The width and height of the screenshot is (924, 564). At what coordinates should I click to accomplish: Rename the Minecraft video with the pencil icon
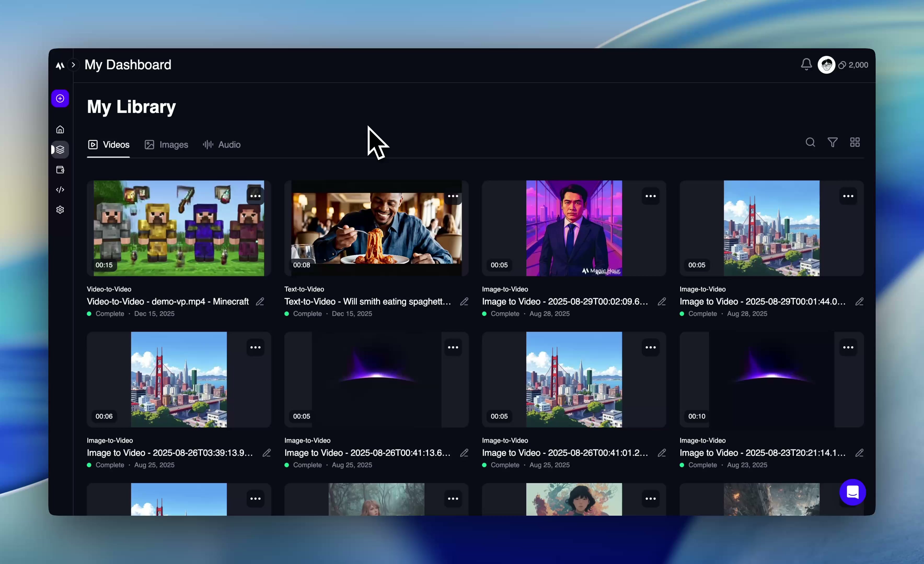(260, 302)
